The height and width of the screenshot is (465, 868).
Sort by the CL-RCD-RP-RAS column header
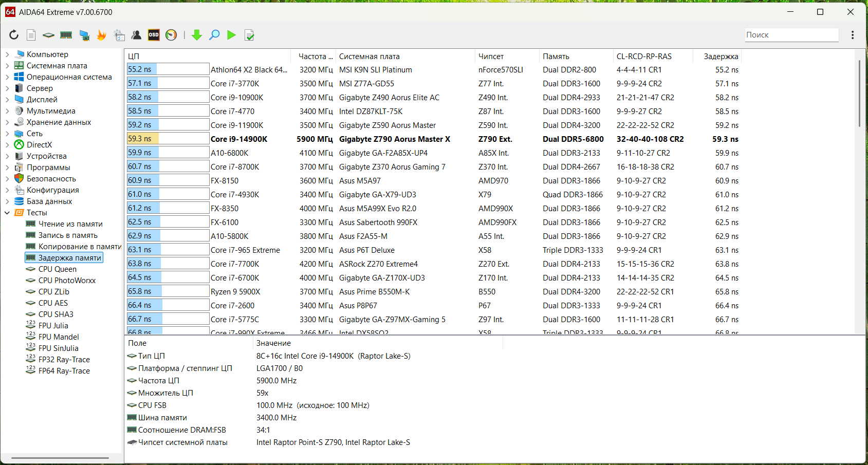(x=653, y=57)
